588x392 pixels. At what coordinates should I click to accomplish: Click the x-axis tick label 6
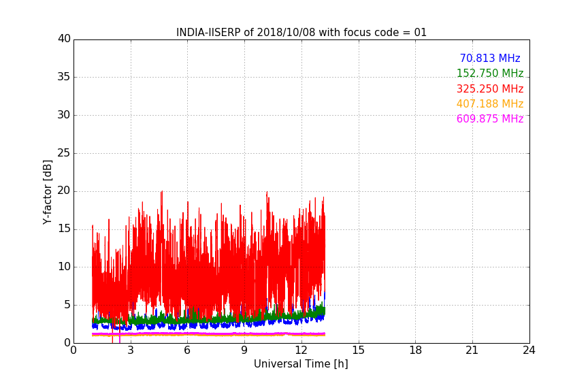coord(187,350)
